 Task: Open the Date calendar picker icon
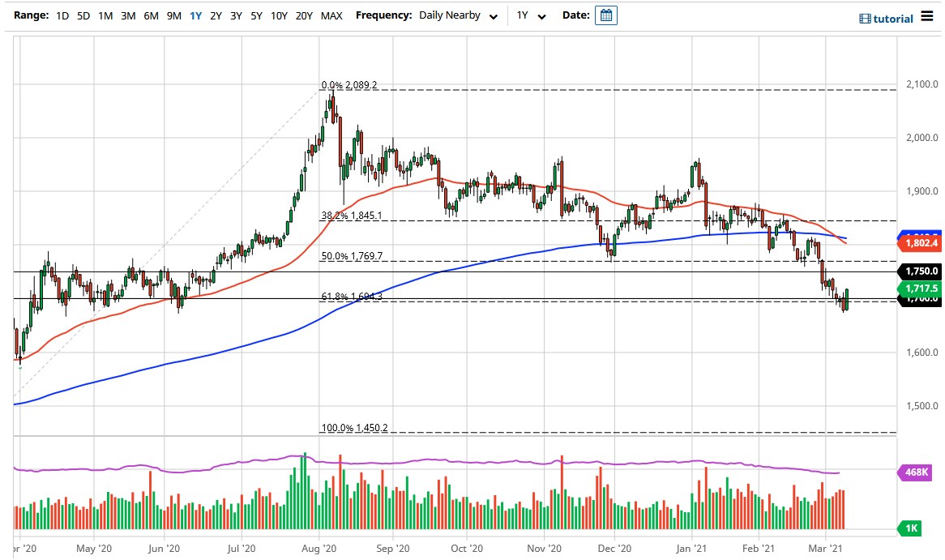pos(605,15)
